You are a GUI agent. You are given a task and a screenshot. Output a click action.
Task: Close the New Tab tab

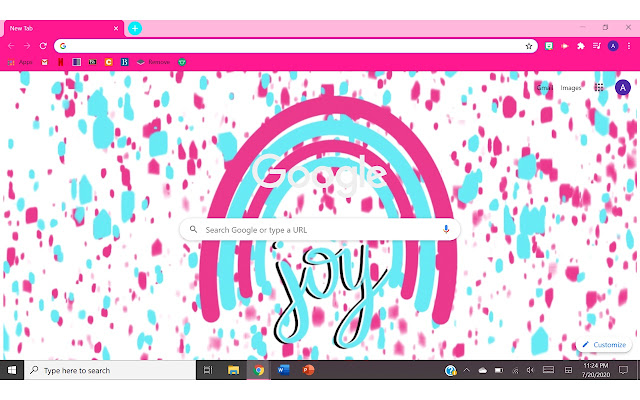(116, 28)
